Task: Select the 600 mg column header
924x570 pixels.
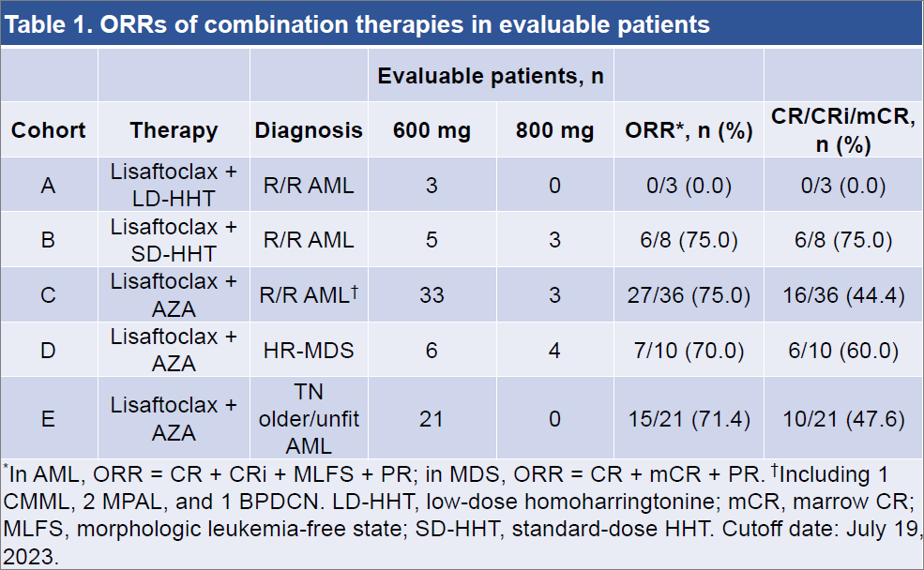Action: 432,130
